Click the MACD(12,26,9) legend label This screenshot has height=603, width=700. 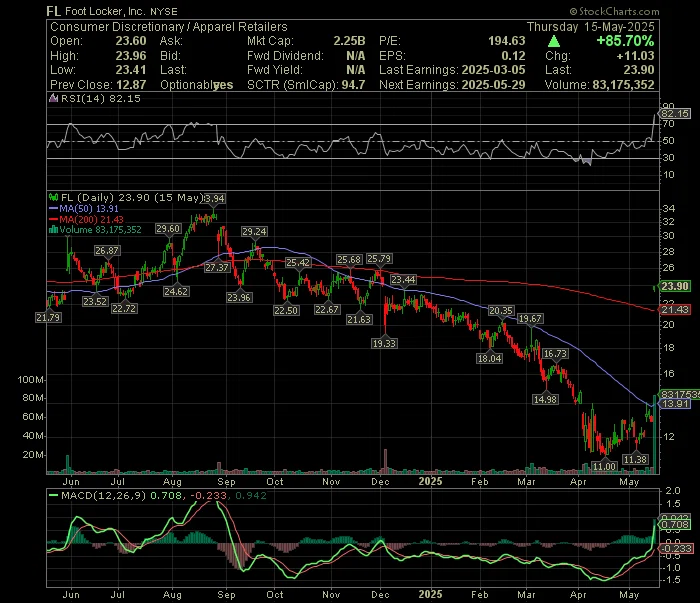coord(104,495)
